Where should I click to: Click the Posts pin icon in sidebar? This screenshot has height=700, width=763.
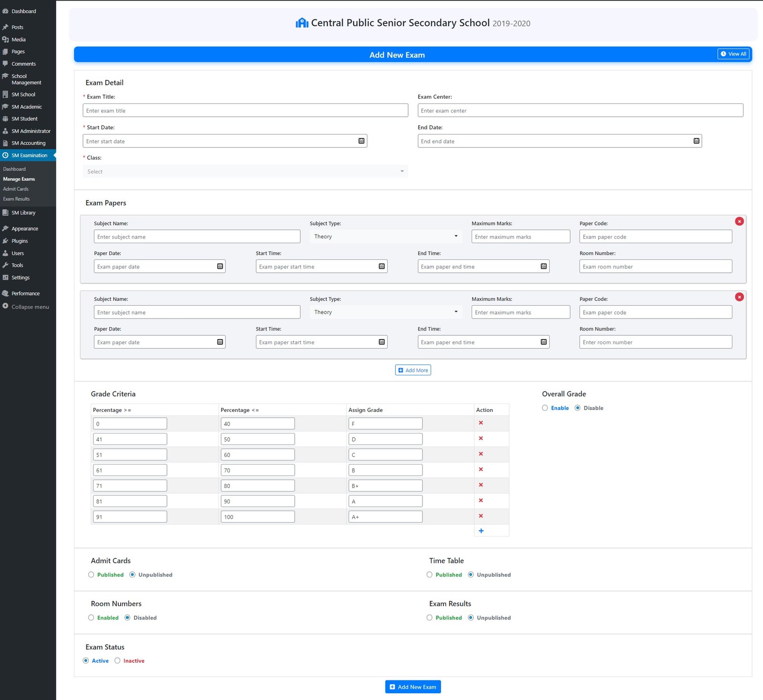point(5,27)
